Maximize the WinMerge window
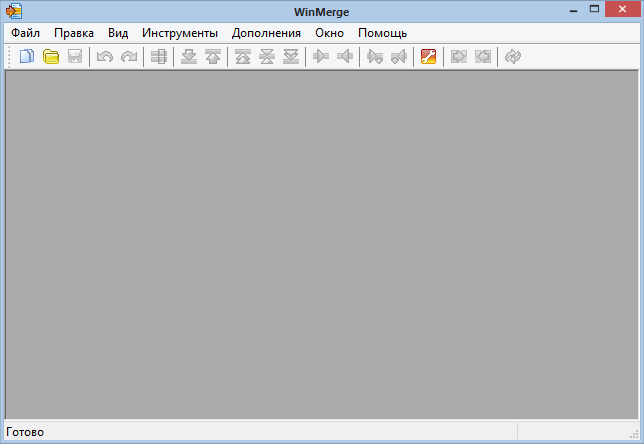644x444 pixels. click(x=594, y=9)
